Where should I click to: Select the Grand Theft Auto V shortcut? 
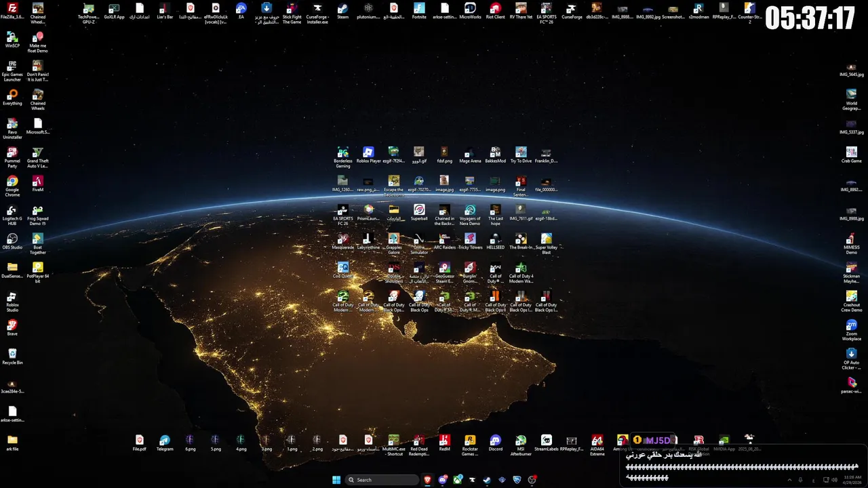click(x=38, y=157)
